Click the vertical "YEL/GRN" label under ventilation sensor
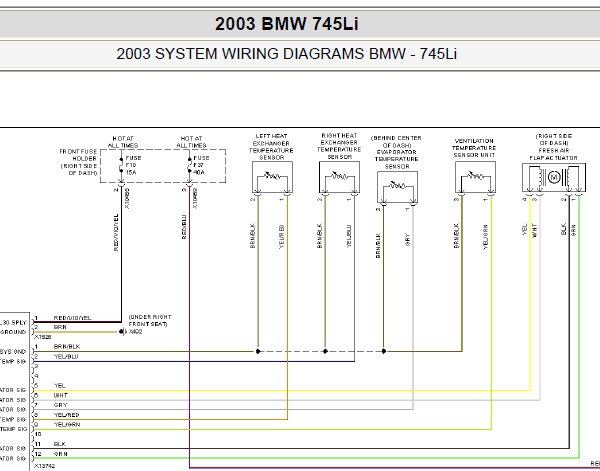The width and height of the screenshot is (600, 471). pos(486,237)
